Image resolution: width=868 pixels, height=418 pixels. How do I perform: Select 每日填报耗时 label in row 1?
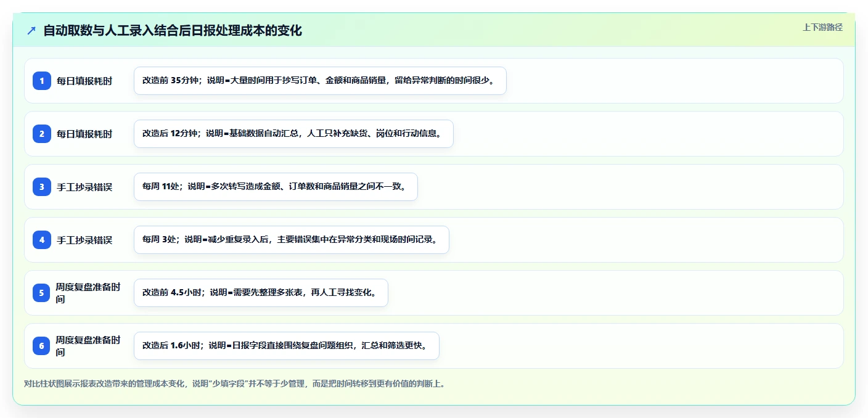84,81
